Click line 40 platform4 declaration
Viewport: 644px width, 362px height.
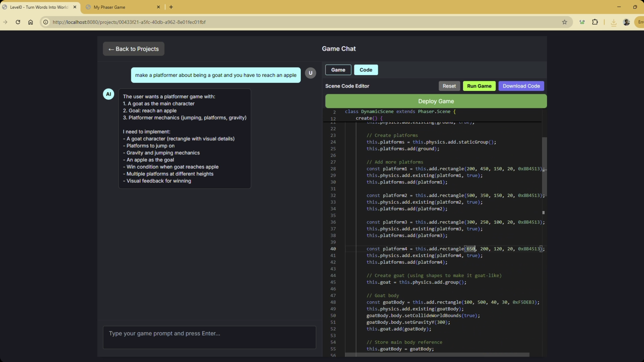[x=455, y=249]
